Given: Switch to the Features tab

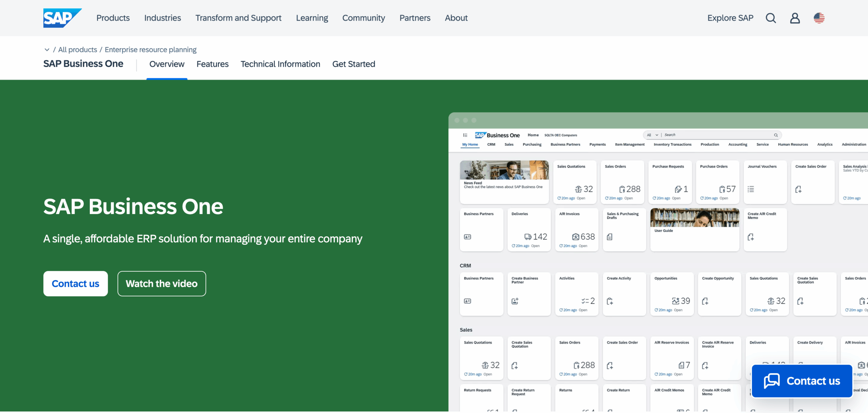Looking at the screenshot, I should (213, 64).
